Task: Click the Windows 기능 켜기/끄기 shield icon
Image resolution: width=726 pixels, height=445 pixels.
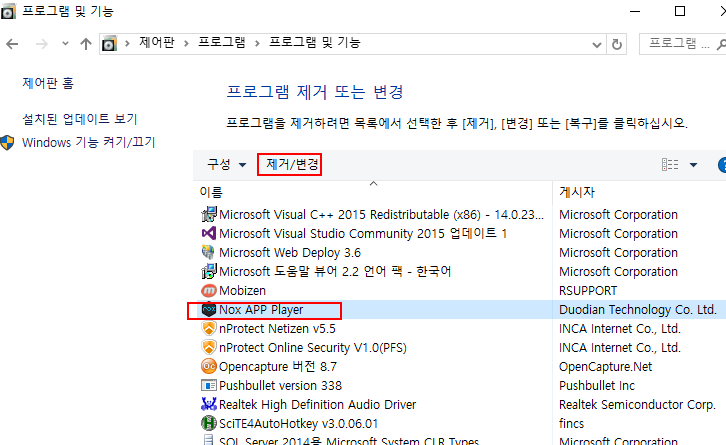Action: [9, 143]
